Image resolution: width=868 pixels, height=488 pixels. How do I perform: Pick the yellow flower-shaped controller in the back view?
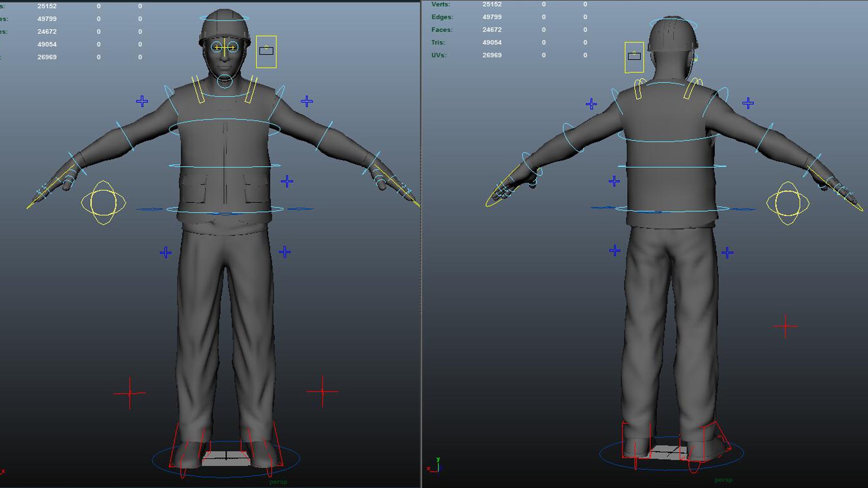tap(788, 203)
